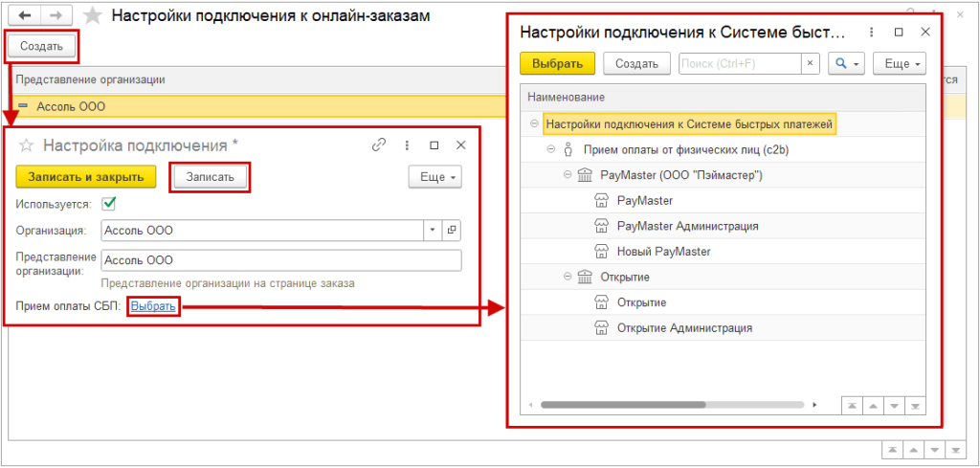This screenshot has width=980, height=468.
Task: Uncheck the Используется checkbox
Action: pos(109,203)
